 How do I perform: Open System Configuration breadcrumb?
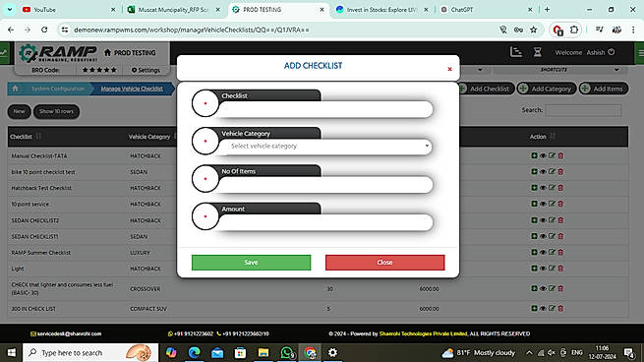pyautogui.click(x=57, y=89)
